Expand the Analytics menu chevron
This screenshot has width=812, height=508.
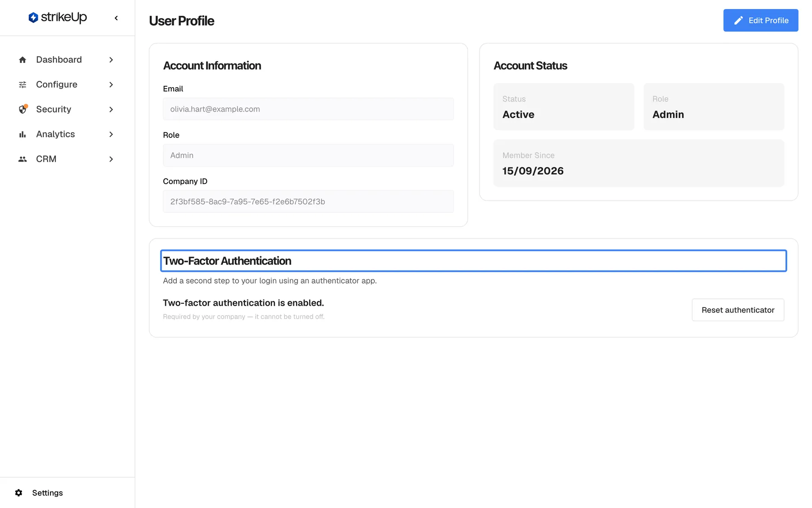[x=111, y=134]
